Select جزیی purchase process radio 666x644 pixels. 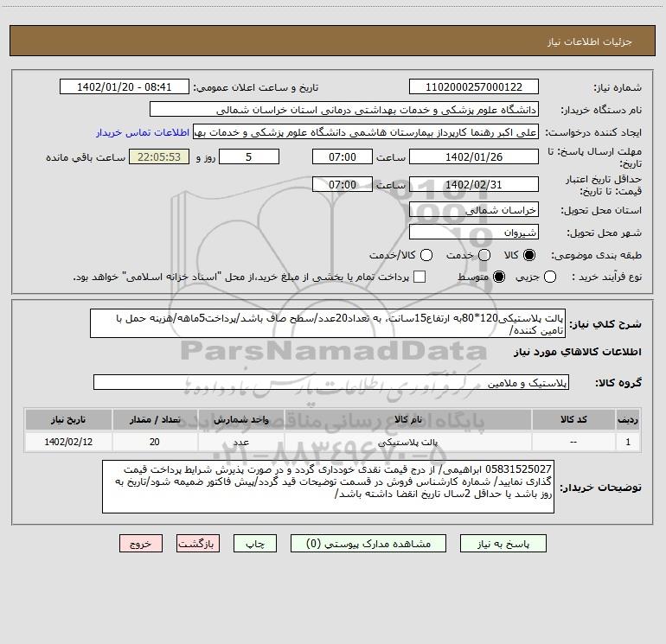(x=549, y=277)
